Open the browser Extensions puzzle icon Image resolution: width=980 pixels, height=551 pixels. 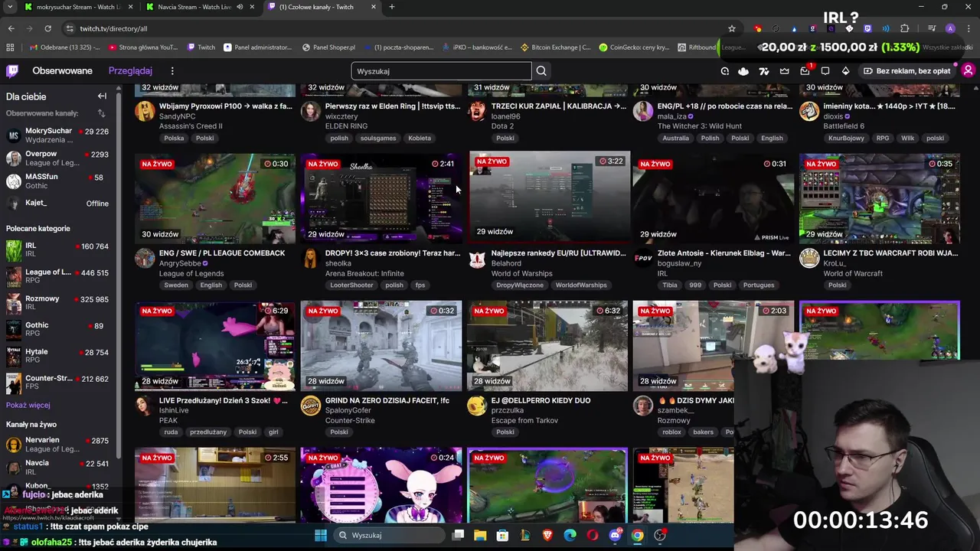[904, 28]
